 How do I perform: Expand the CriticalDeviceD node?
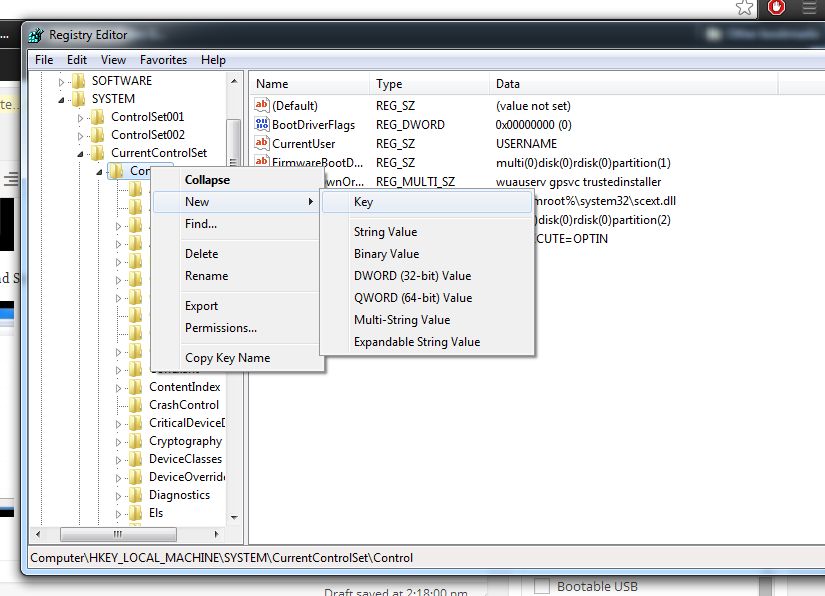click(118, 424)
